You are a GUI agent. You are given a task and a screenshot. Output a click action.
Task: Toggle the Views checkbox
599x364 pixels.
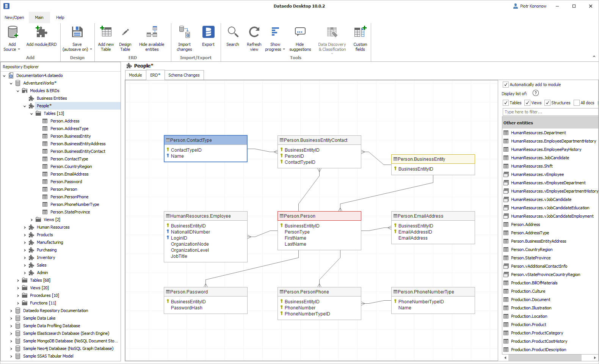coord(527,103)
